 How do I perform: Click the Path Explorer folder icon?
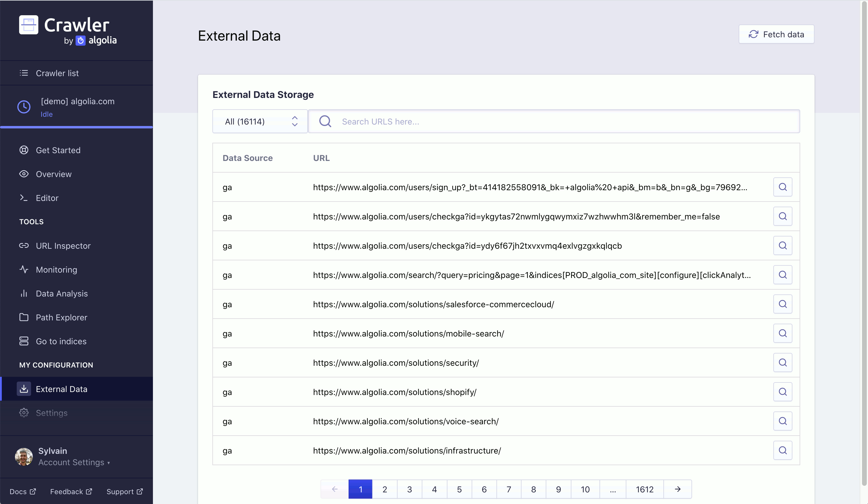click(24, 317)
